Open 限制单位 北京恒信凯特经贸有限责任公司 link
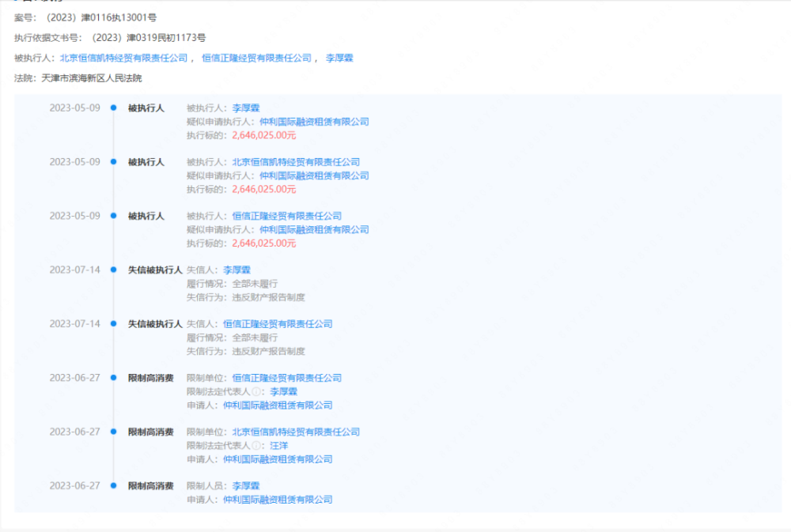The width and height of the screenshot is (791, 532). (x=296, y=432)
